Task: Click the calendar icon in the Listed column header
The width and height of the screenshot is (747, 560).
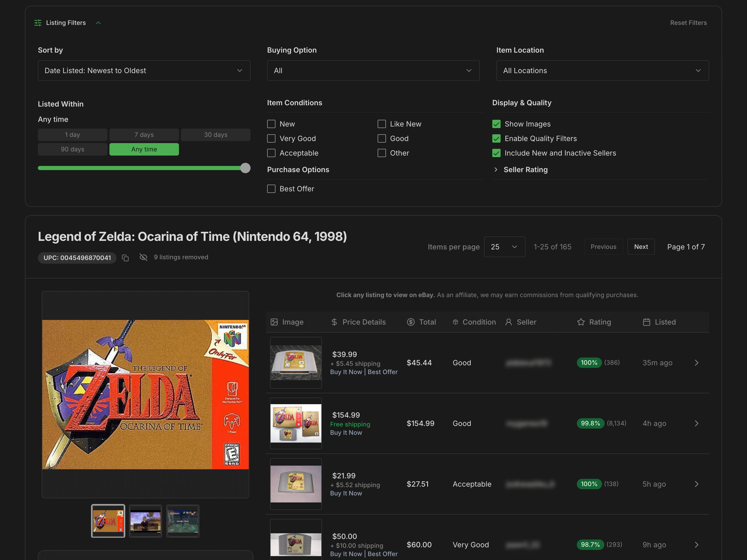Action: (x=647, y=322)
